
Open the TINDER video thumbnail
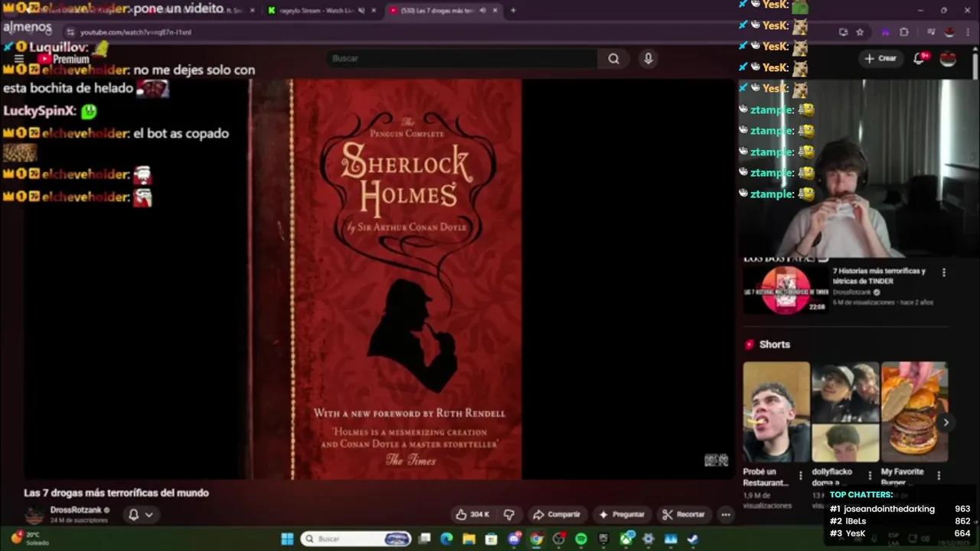(x=786, y=290)
